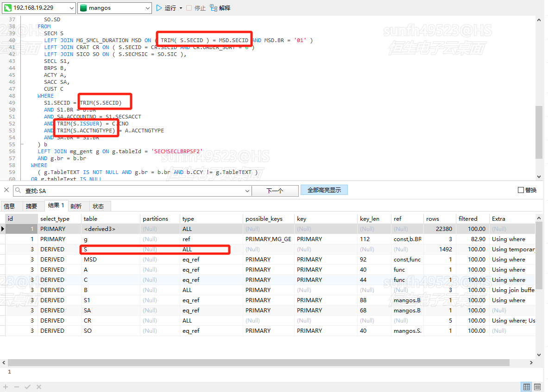Click the 82.90 filtered value
Image resolution: width=548 pixels, height=392 pixels.
[472, 239]
